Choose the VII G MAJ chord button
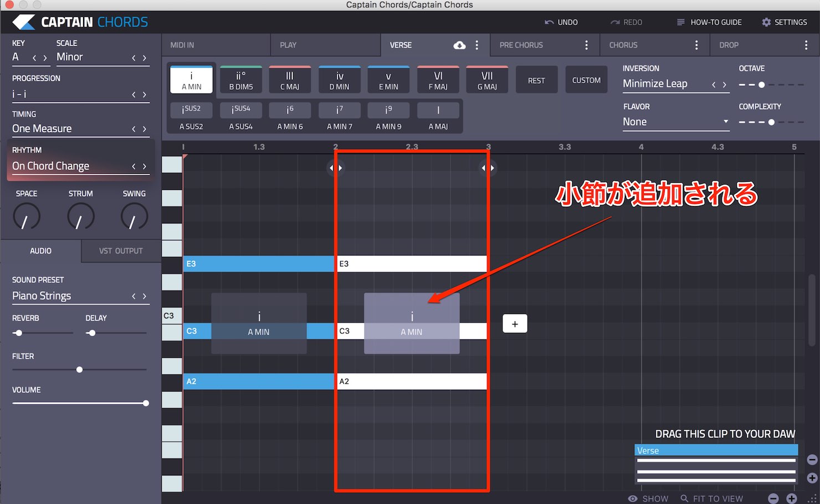 coord(487,80)
